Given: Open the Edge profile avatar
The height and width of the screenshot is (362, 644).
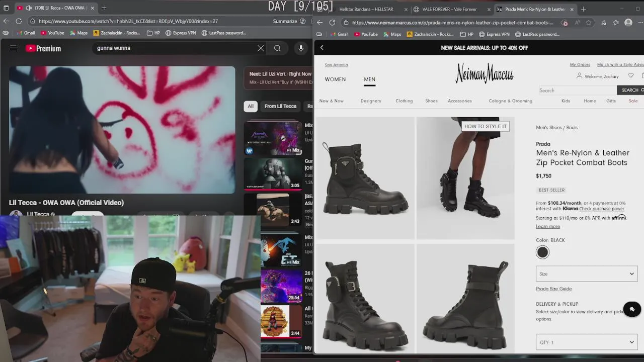Looking at the screenshot, I should coord(628,23).
